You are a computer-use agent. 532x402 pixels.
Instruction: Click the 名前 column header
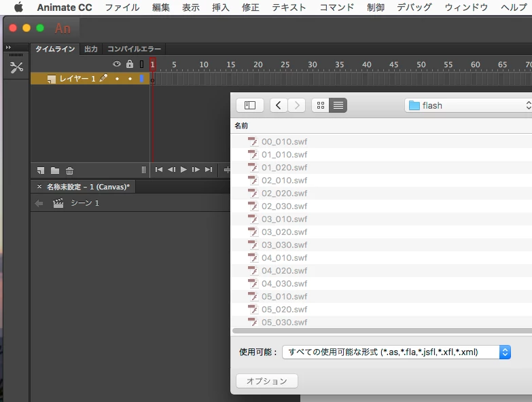pyautogui.click(x=241, y=126)
